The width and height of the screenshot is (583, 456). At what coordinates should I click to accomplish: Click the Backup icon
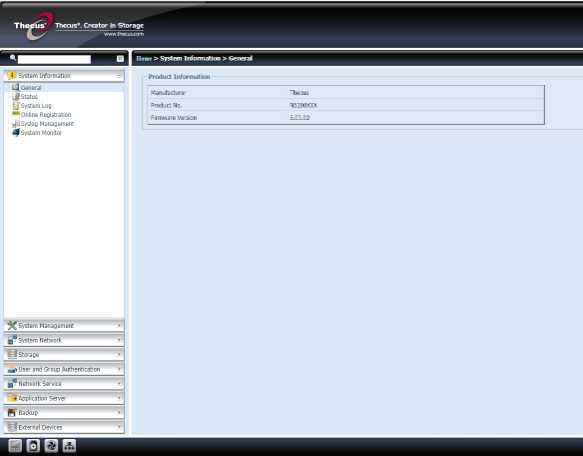coord(12,412)
